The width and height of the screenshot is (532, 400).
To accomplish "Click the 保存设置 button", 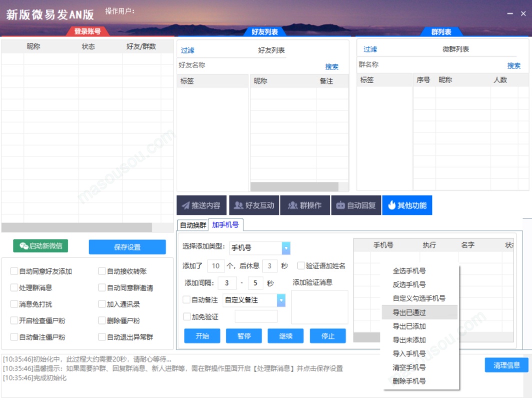I will (x=127, y=247).
